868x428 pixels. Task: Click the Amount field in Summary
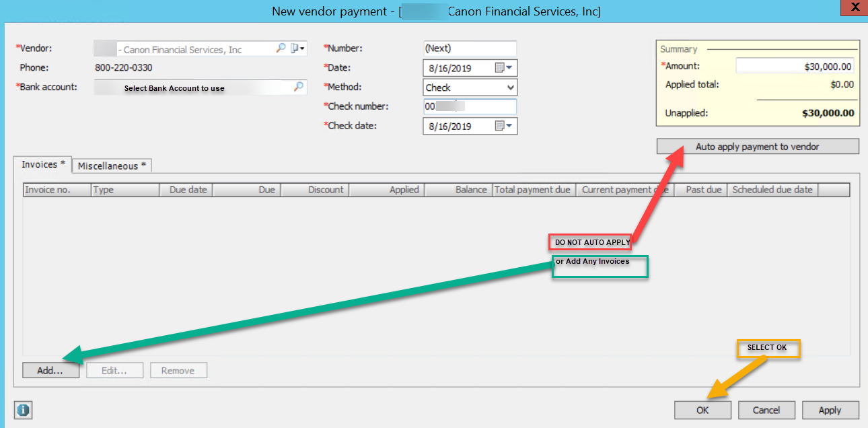[795, 66]
